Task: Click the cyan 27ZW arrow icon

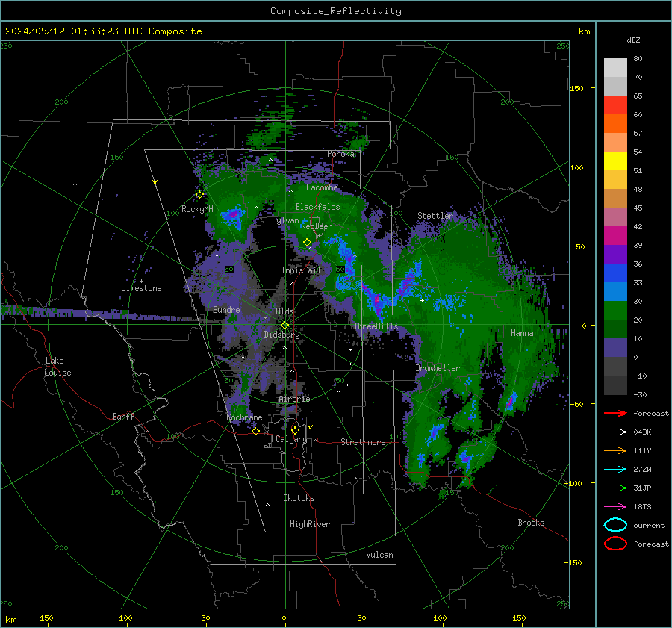Action: coord(615,470)
